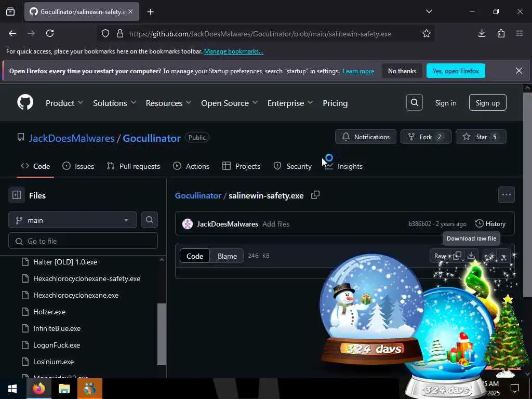Open the JackDoesMalwares owner link
The image size is (532, 399).
coord(72,138)
